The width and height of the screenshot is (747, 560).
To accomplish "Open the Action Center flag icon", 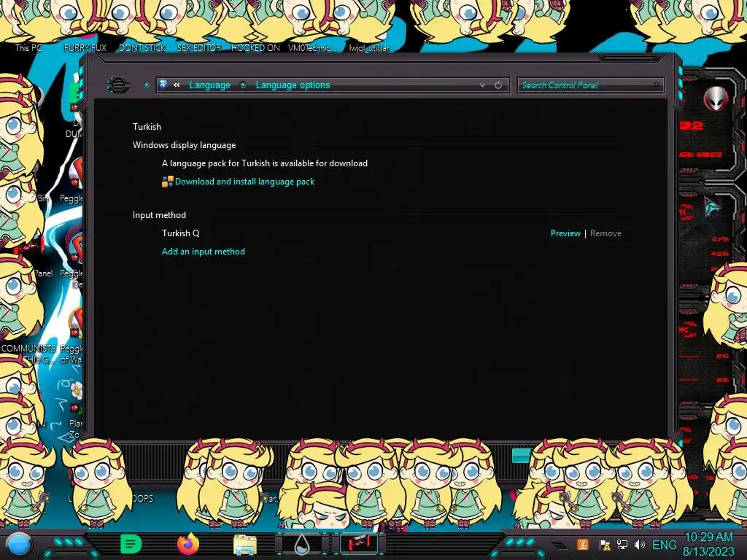I will click(x=605, y=545).
